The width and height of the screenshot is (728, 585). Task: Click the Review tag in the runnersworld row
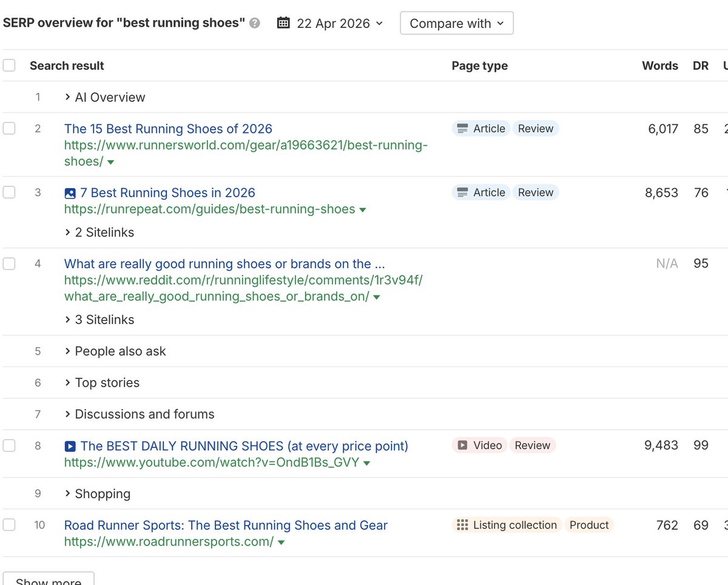click(x=536, y=129)
